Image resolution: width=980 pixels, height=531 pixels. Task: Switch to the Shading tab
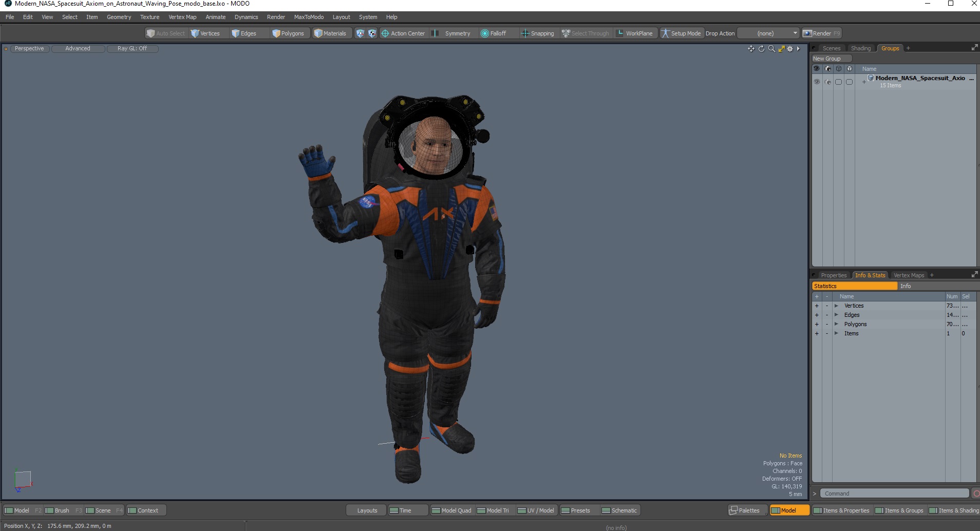[x=861, y=48]
